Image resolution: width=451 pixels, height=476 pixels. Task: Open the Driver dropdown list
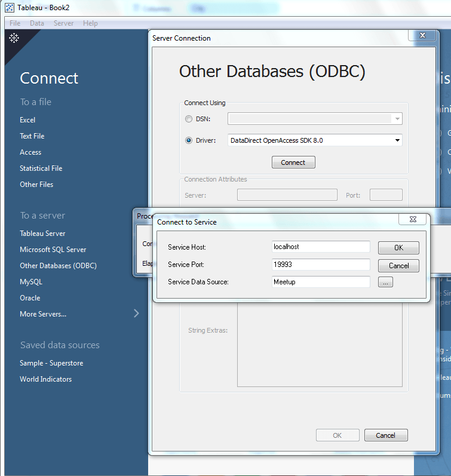pyautogui.click(x=397, y=140)
